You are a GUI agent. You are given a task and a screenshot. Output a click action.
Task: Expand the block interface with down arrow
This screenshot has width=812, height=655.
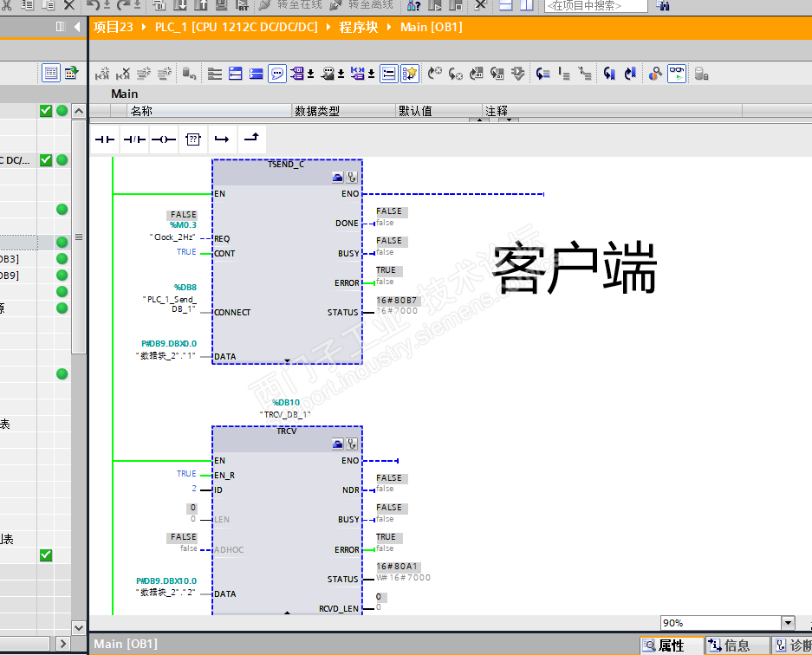tap(509, 120)
